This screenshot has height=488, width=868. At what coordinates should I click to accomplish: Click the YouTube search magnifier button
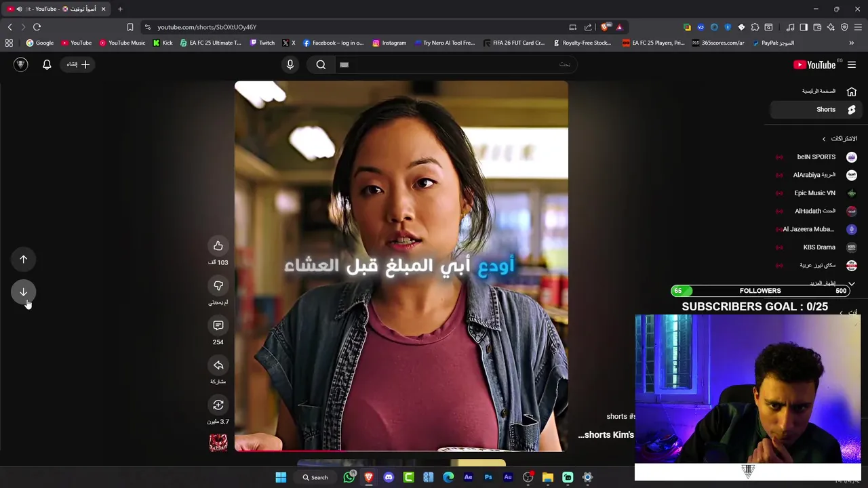point(321,64)
